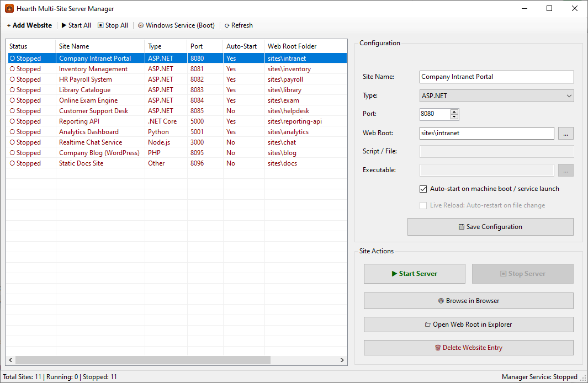Click the sites\reporting-api folder cell
The height and width of the screenshot is (383, 588).
coord(295,121)
